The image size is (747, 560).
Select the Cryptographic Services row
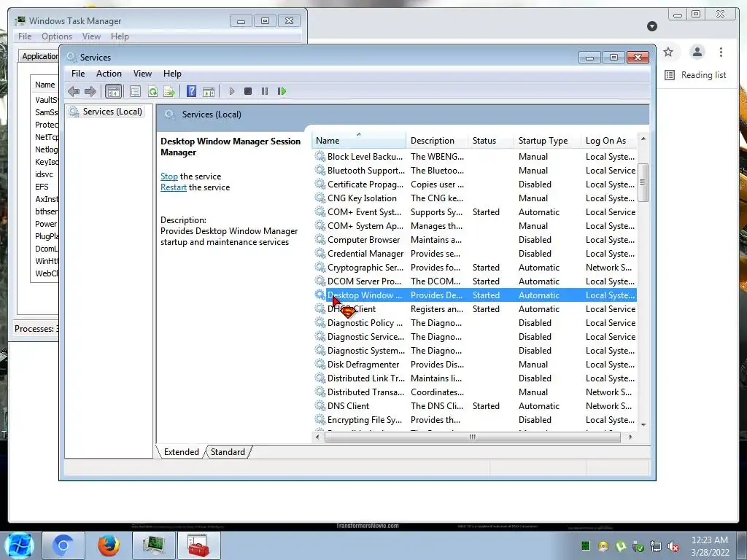click(x=475, y=267)
